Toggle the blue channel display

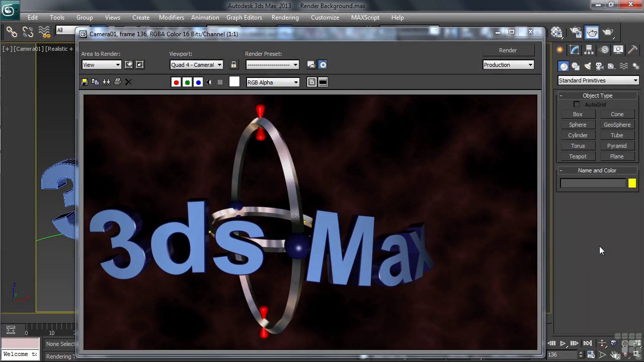[198, 82]
